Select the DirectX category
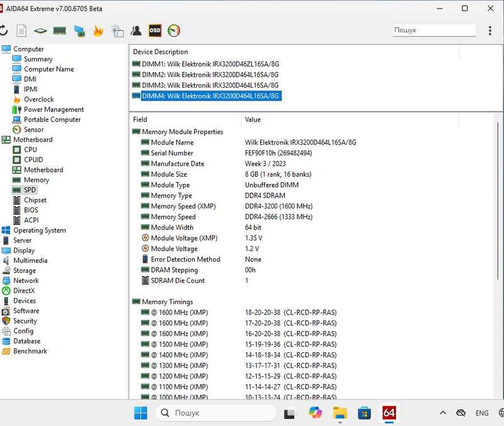 pyautogui.click(x=24, y=291)
